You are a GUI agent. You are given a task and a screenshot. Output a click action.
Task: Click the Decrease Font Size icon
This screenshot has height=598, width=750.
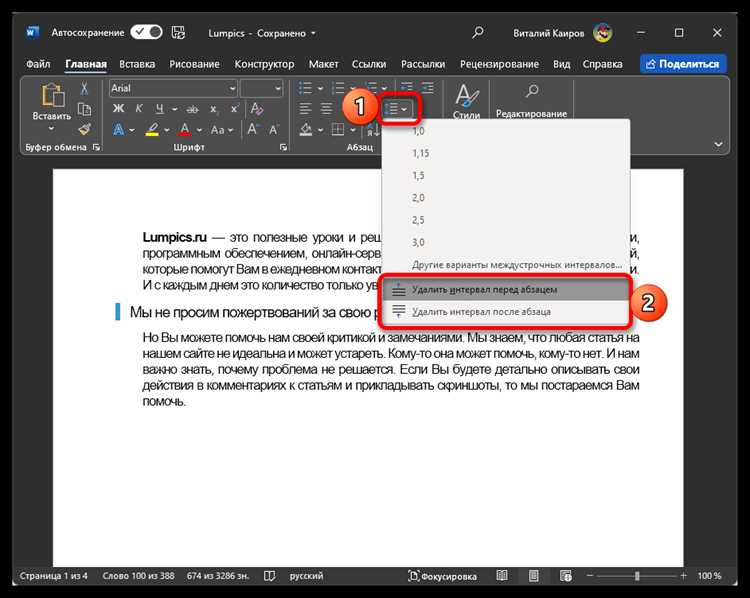(274, 129)
